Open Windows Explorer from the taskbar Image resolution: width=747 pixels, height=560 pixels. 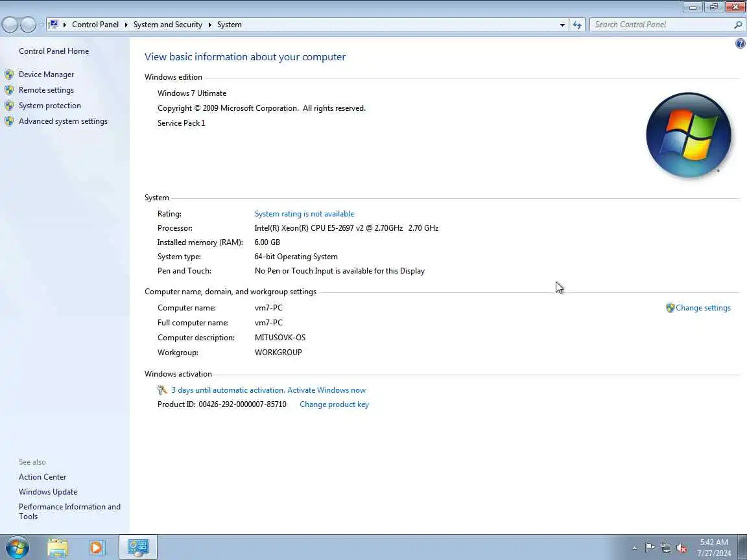click(58, 548)
